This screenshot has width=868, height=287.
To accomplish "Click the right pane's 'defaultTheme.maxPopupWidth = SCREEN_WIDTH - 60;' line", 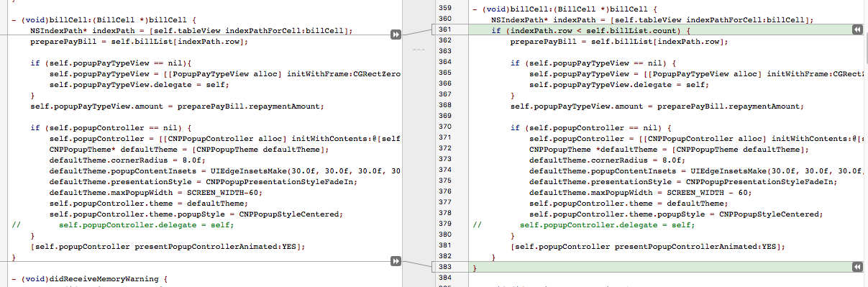I will tap(641, 193).
